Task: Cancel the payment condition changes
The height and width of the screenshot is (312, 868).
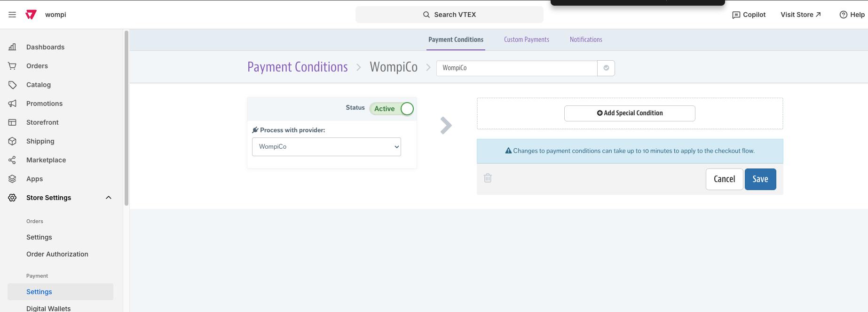Action: [x=724, y=179]
